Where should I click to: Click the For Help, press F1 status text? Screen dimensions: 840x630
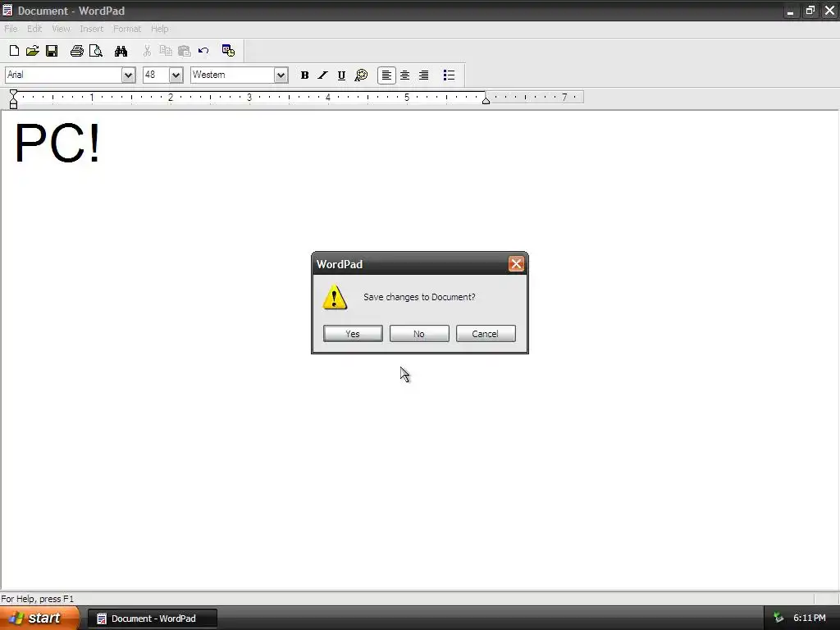38,598
